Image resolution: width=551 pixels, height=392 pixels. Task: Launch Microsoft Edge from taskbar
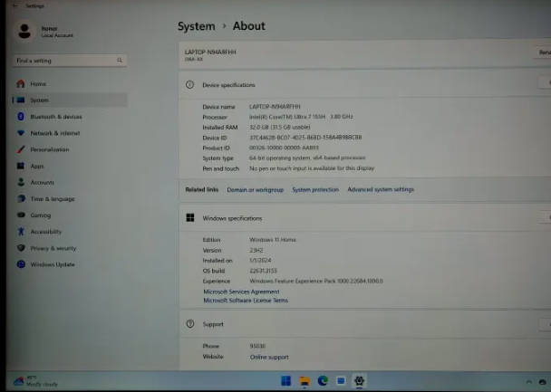323,381
